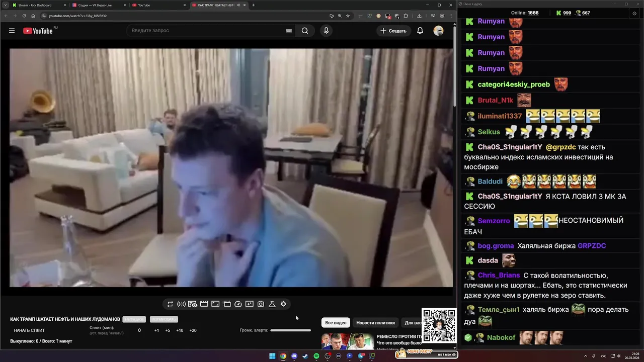
Task: Open a new browser tab
Action: coord(253,5)
